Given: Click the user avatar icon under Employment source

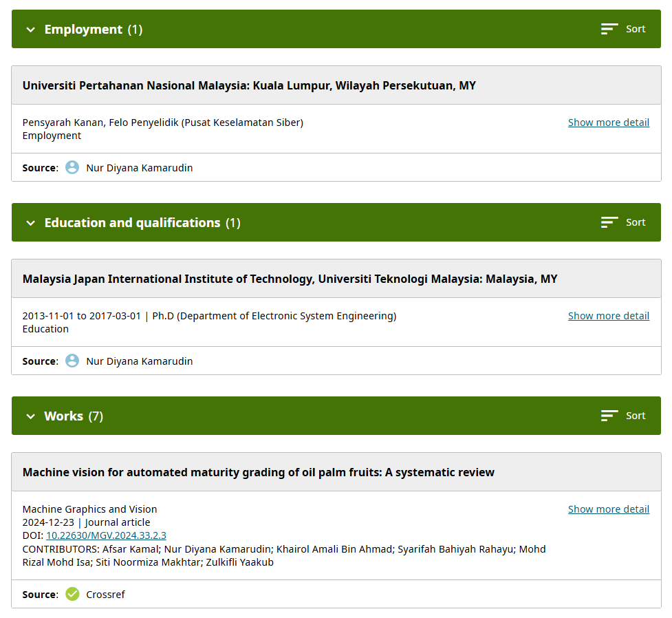Looking at the screenshot, I should coord(72,167).
